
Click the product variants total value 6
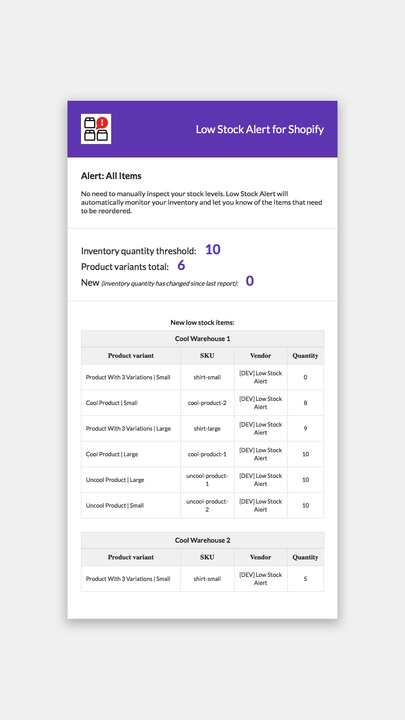pos(181,265)
